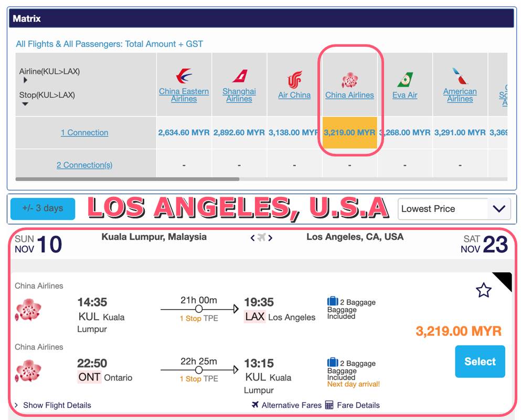Click the 19:35 arrival time

point(259,302)
